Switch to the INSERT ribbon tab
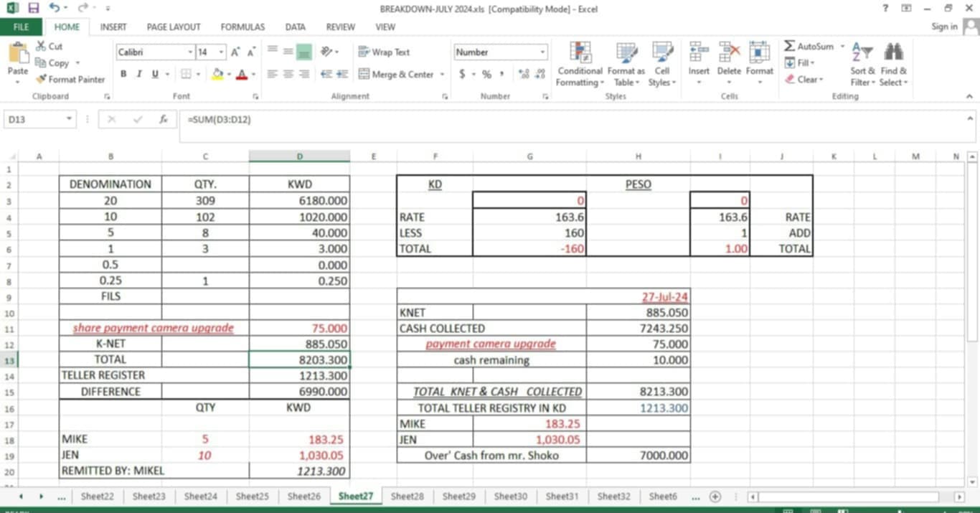This screenshot has height=513, width=980. [x=113, y=27]
